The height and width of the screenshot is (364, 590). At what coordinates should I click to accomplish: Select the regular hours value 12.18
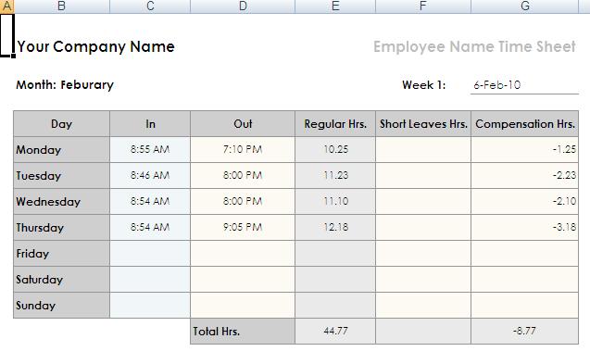point(335,228)
